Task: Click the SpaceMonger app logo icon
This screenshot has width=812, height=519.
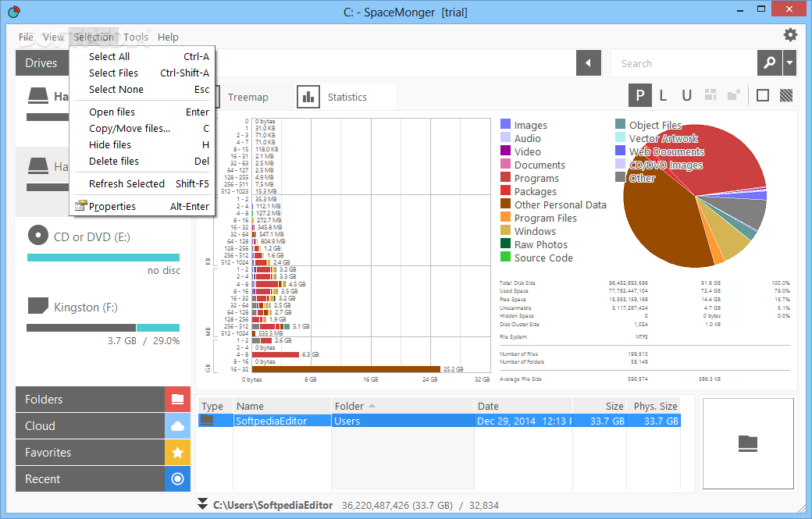Action: pos(14,12)
